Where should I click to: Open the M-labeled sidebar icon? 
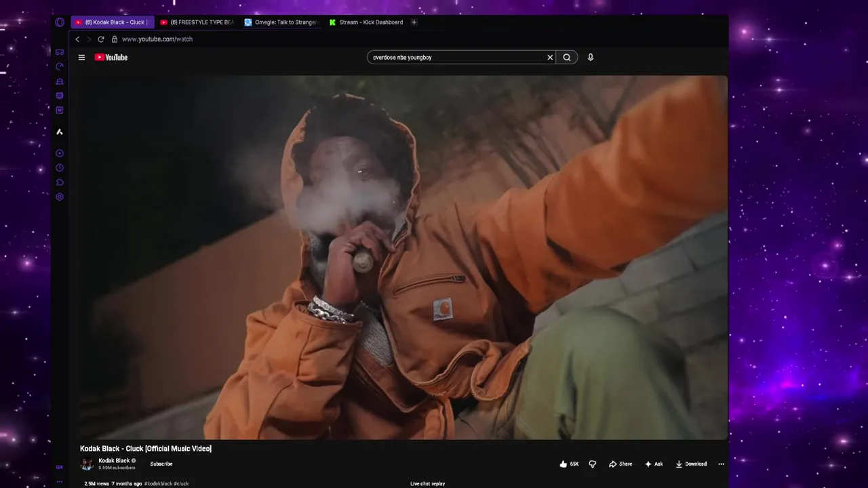point(60,110)
